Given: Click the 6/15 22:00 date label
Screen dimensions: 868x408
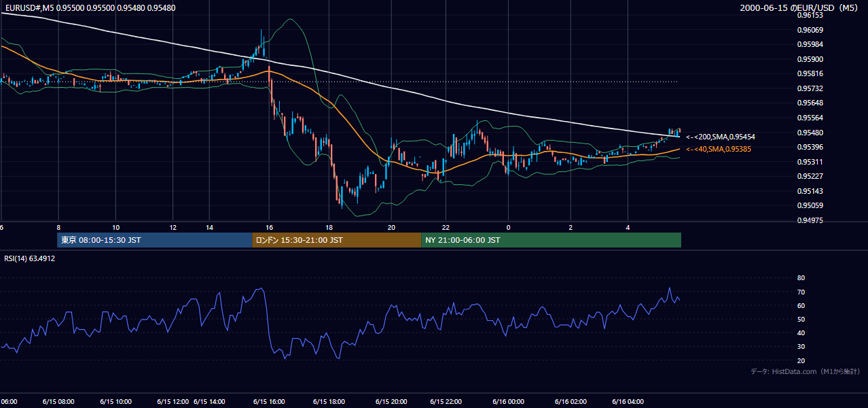Looking at the screenshot, I should [x=445, y=402].
